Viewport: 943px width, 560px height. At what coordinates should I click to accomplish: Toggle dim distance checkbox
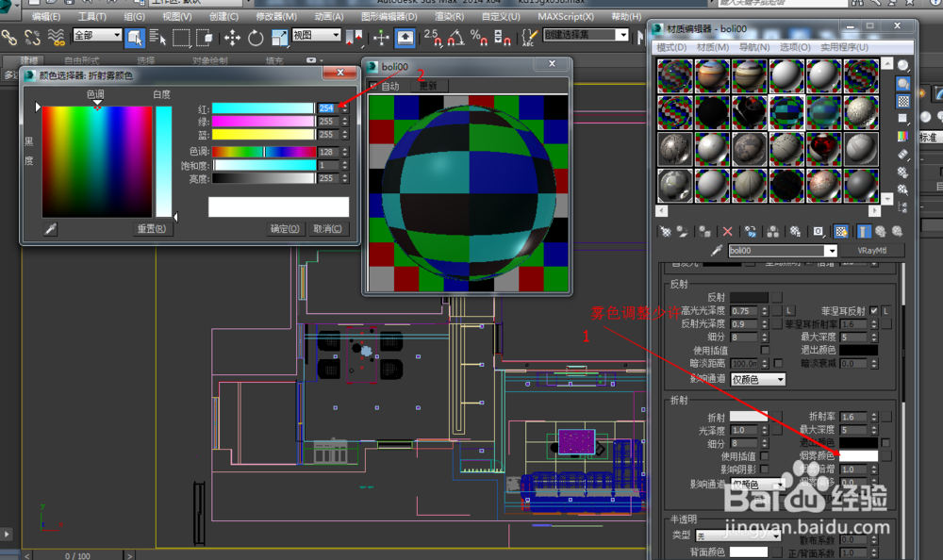[778, 363]
